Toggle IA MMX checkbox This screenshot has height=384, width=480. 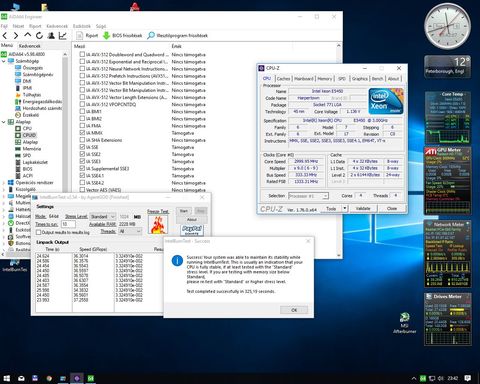tap(82, 133)
